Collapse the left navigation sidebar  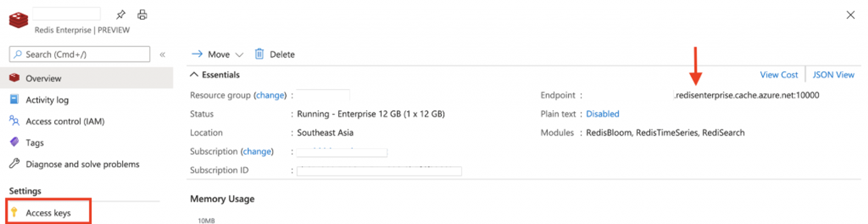pyautogui.click(x=163, y=55)
